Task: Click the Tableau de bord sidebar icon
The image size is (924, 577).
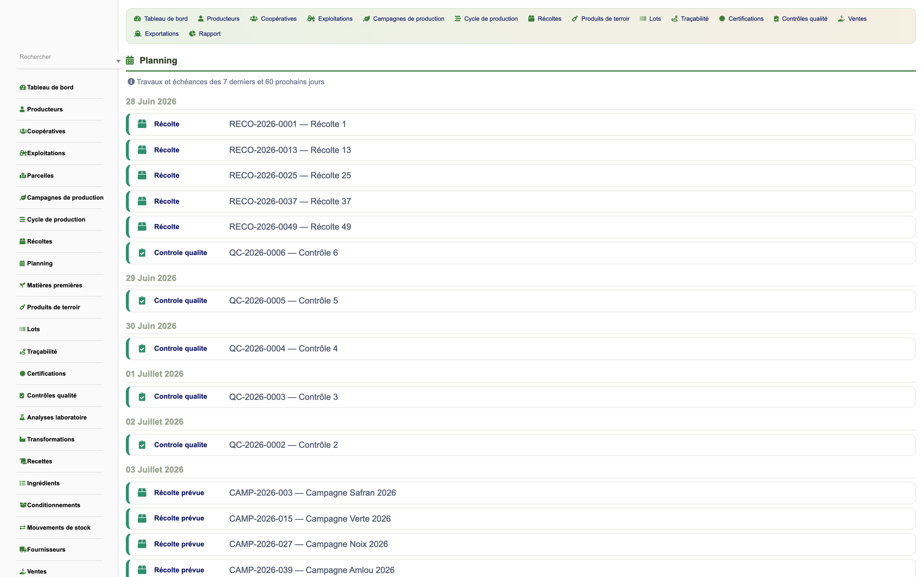Action: click(x=22, y=87)
